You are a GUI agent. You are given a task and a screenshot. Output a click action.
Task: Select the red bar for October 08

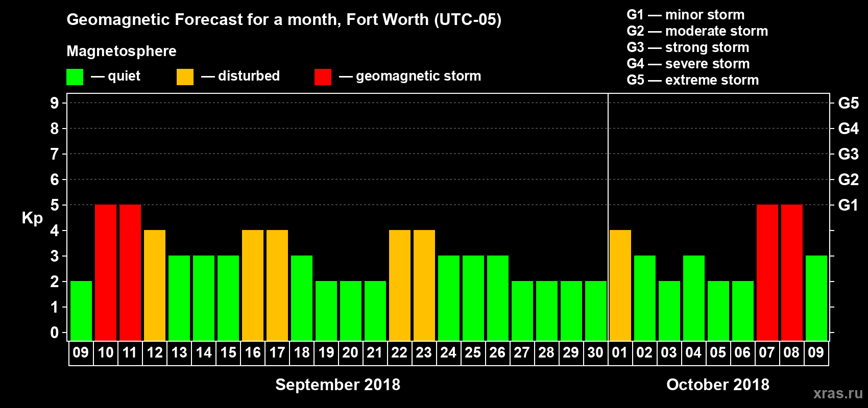tap(792, 272)
